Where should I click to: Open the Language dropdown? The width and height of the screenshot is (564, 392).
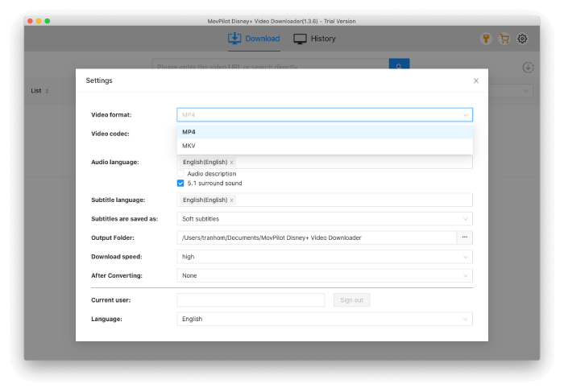click(x=324, y=319)
